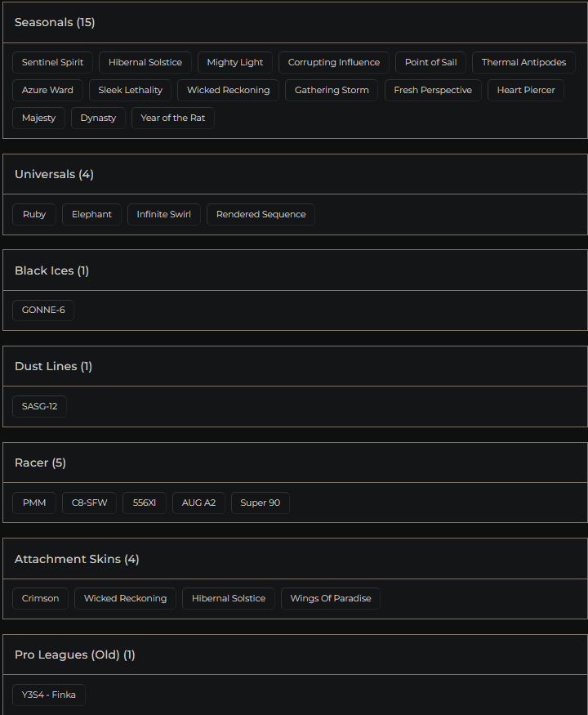Screen dimensions: 588x715
Task: Click the Azure Ward seasonal chip
Action: pyautogui.click(x=47, y=90)
